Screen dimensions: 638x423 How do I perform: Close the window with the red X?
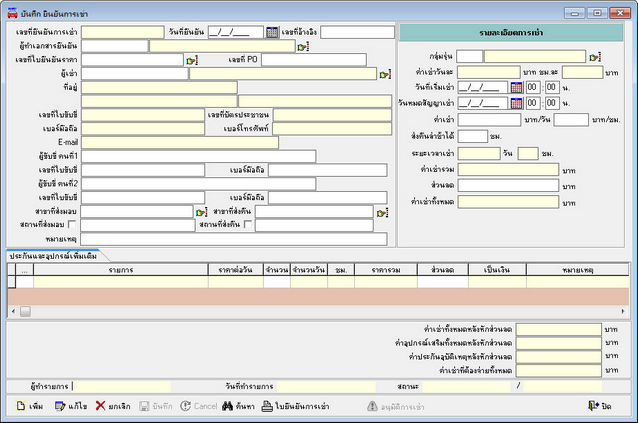coord(620,13)
